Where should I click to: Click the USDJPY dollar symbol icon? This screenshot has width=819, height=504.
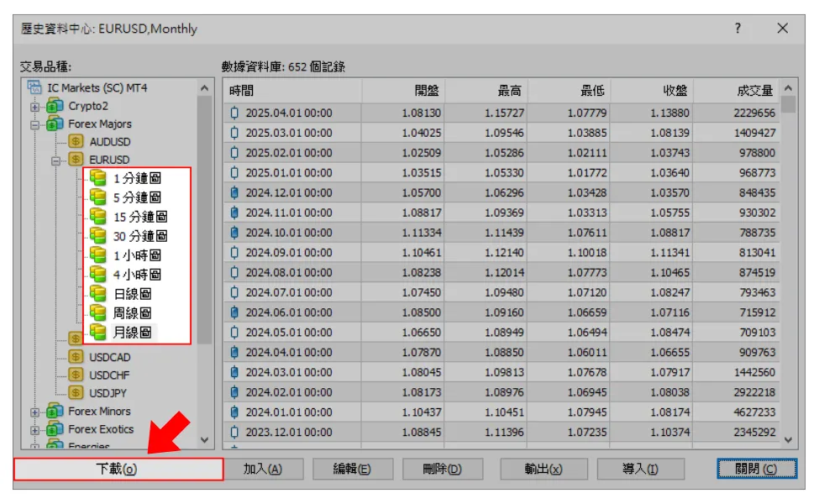(76, 392)
